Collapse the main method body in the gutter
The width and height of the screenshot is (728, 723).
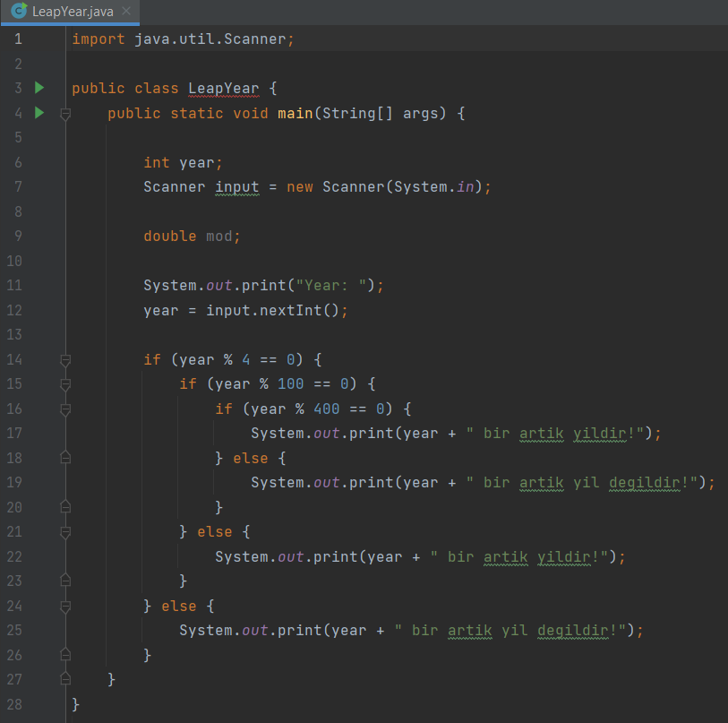64,113
